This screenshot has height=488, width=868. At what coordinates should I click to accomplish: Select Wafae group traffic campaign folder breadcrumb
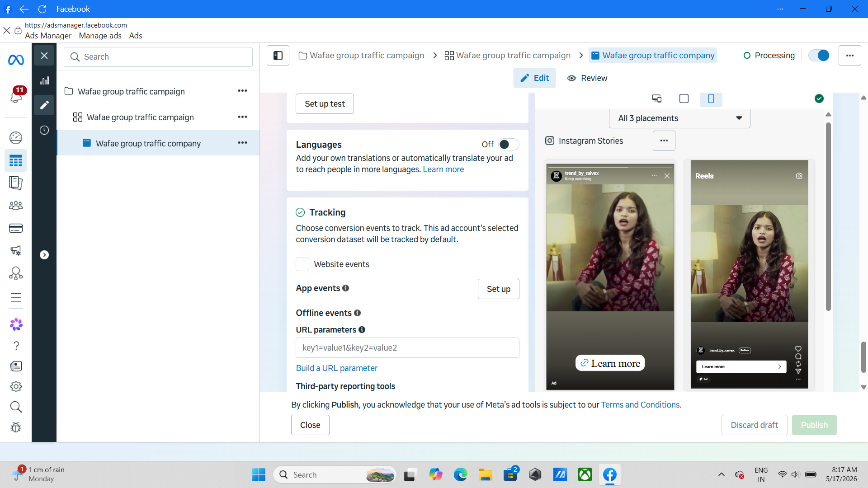[362, 56]
